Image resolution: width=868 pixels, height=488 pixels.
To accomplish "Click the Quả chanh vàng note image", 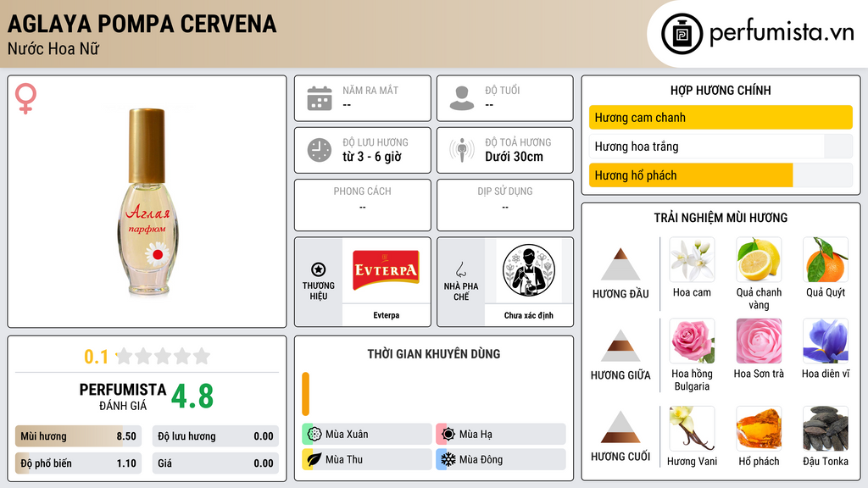I will click(759, 260).
